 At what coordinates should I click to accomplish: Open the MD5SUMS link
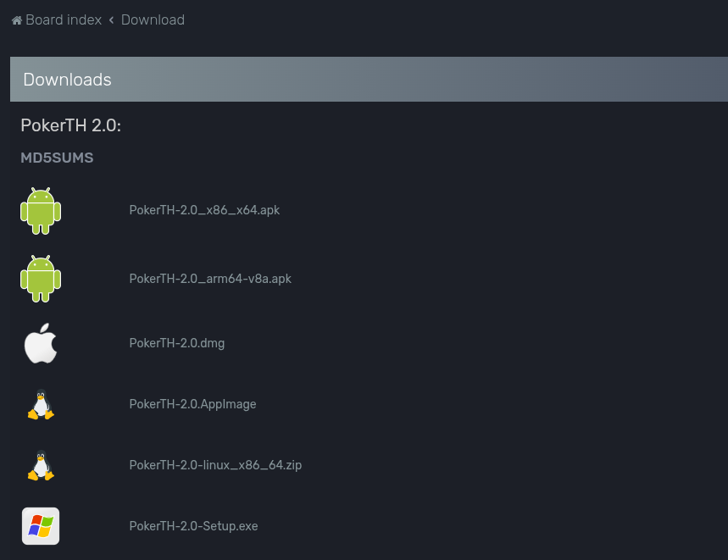pyautogui.click(x=57, y=158)
